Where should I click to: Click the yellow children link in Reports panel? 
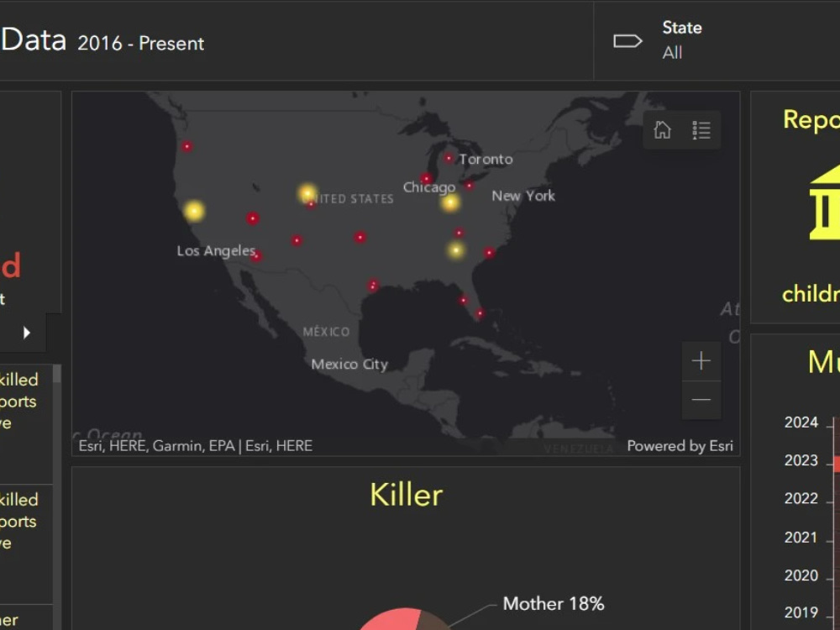812,293
